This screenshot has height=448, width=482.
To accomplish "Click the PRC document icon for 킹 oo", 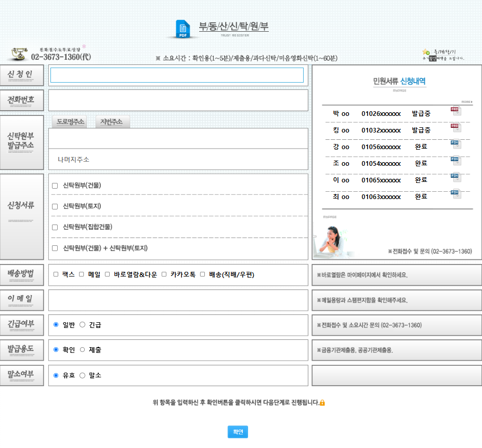I will click(x=455, y=128).
